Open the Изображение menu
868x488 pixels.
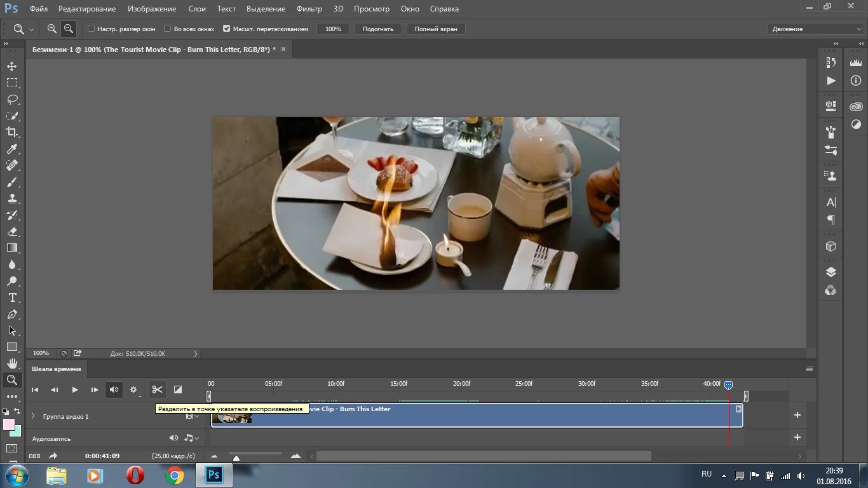[152, 9]
